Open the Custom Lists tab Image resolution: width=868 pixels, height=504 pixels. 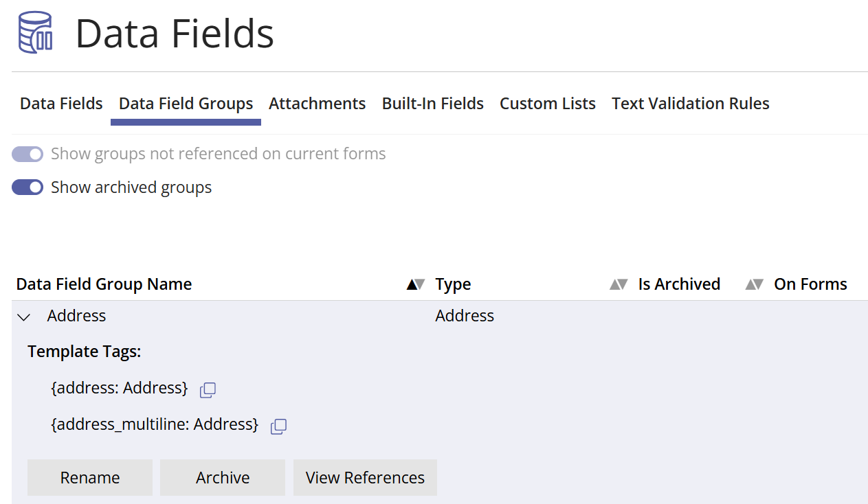click(x=548, y=104)
